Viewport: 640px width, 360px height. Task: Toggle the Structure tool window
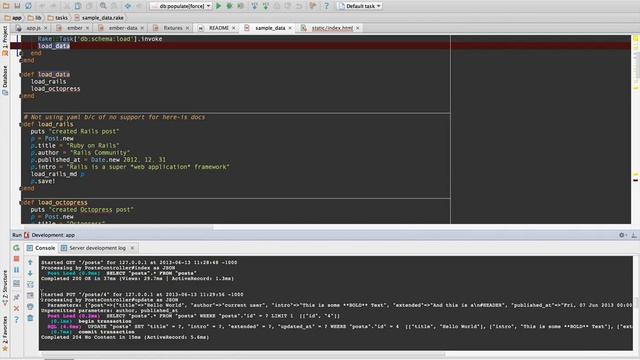click(x=5, y=288)
